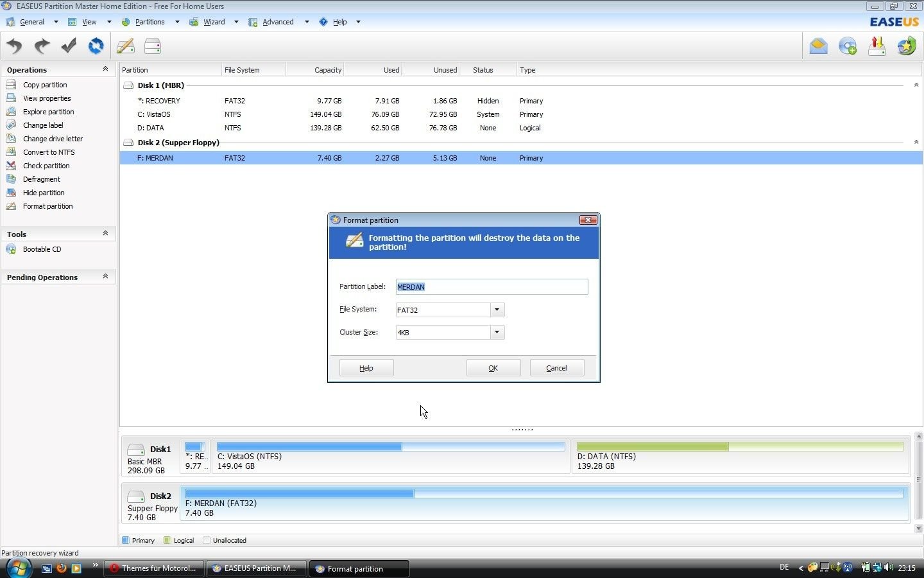Select the *: RECOVERY partition row

pos(521,101)
